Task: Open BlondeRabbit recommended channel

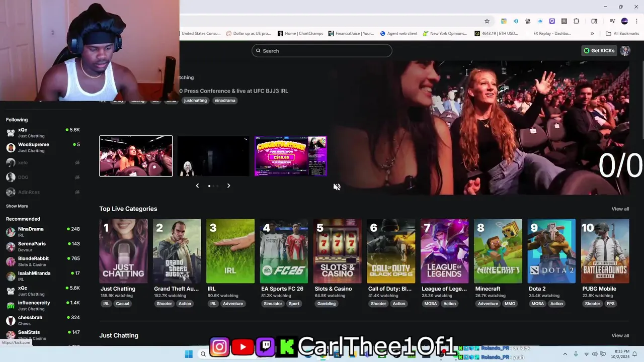Action: [43, 261]
